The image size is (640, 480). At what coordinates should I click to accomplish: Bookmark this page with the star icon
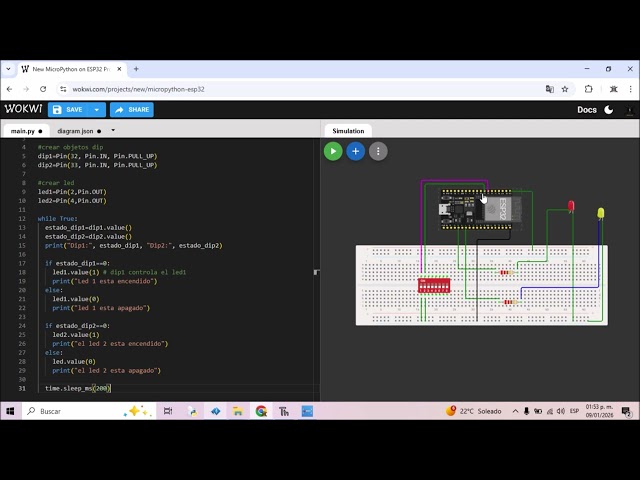[565, 89]
